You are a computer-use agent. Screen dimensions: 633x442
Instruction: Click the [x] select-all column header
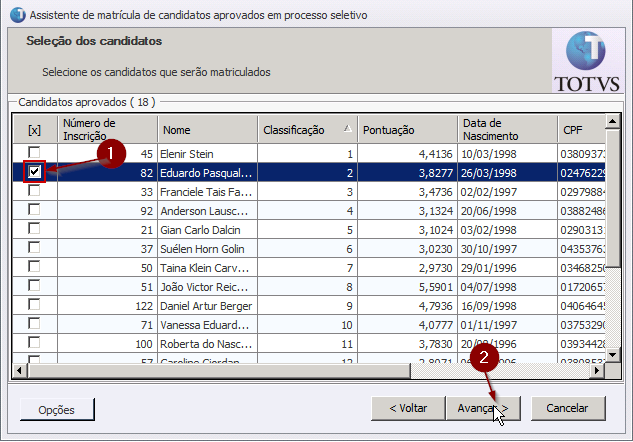[x=34, y=129]
